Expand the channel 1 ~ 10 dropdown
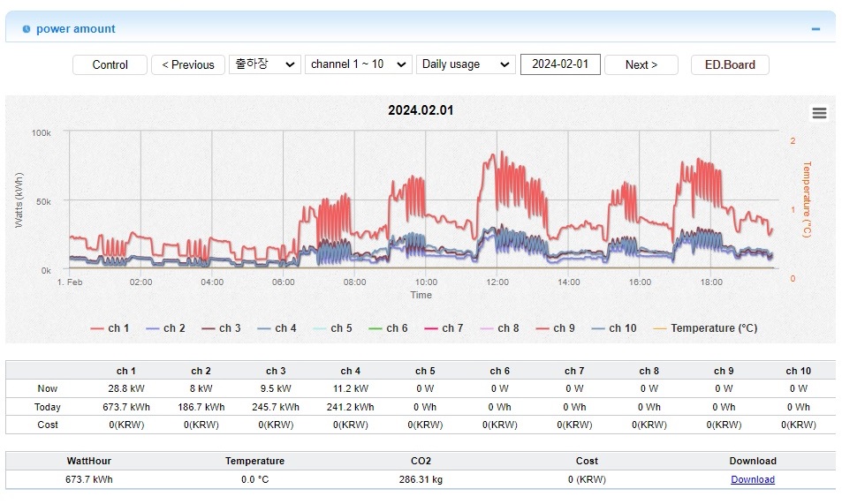The height and width of the screenshot is (504, 842). [358, 64]
